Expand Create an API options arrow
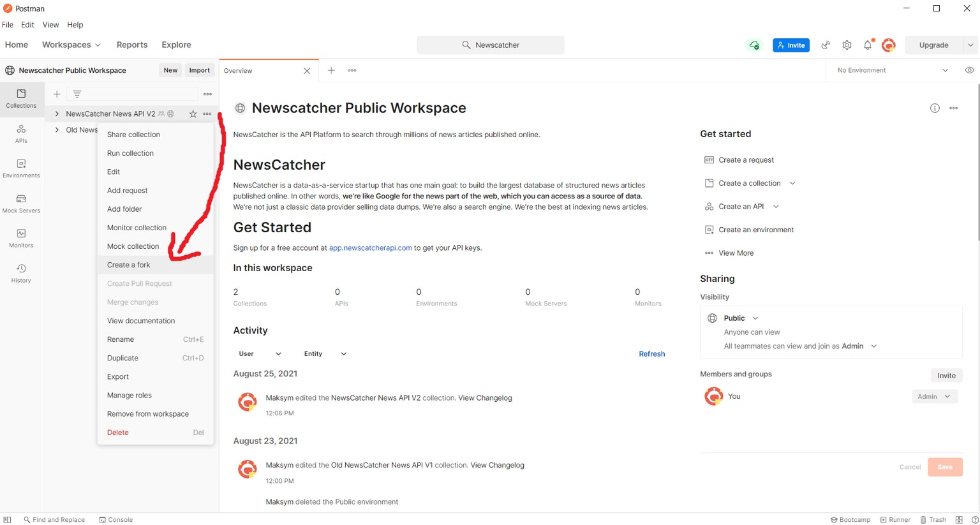The height and width of the screenshot is (525, 980). [776, 206]
